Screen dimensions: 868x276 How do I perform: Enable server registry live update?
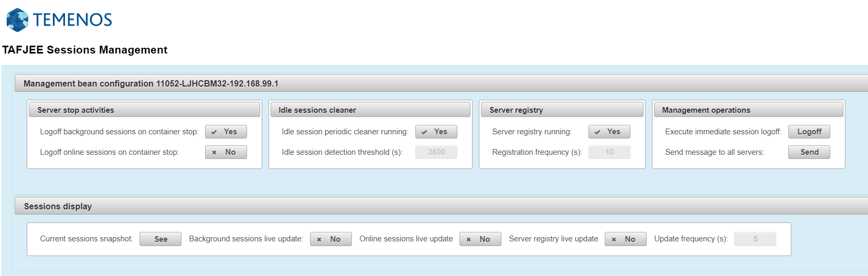(x=625, y=239)
